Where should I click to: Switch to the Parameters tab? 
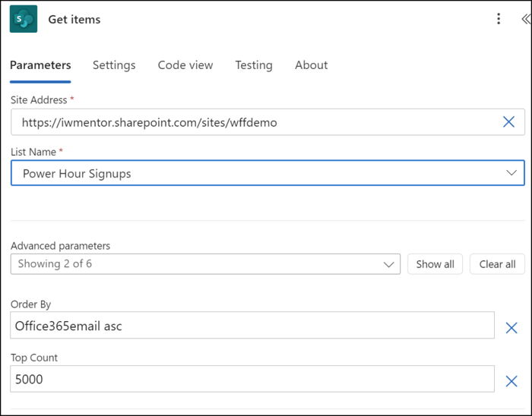40,65
